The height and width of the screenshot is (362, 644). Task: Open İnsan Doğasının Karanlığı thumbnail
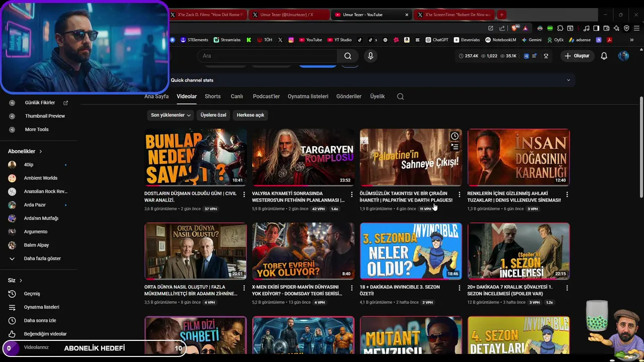[518, 157]
